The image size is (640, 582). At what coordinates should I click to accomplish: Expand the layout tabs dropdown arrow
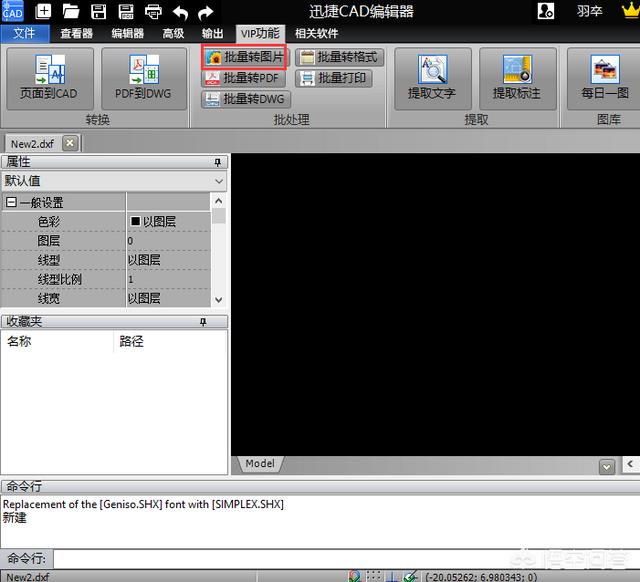click(x=606, y=466)
